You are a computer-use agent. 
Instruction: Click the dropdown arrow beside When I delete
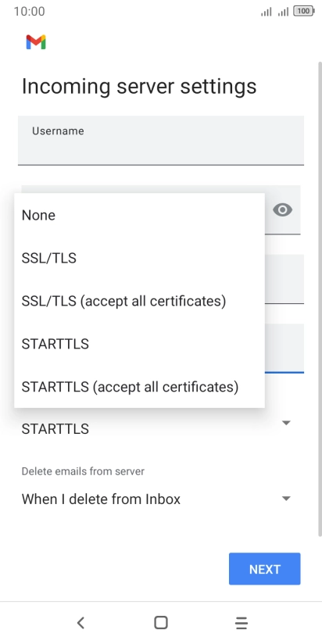[x=286, y=499]
